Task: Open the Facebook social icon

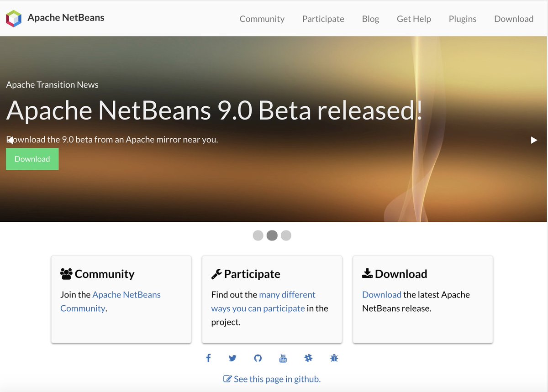Action: click(208, 358)
